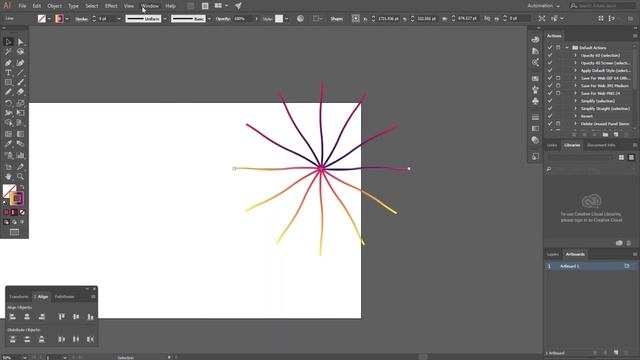Select the Scale tool
640x360 pixels.
(x=20, y=103)
